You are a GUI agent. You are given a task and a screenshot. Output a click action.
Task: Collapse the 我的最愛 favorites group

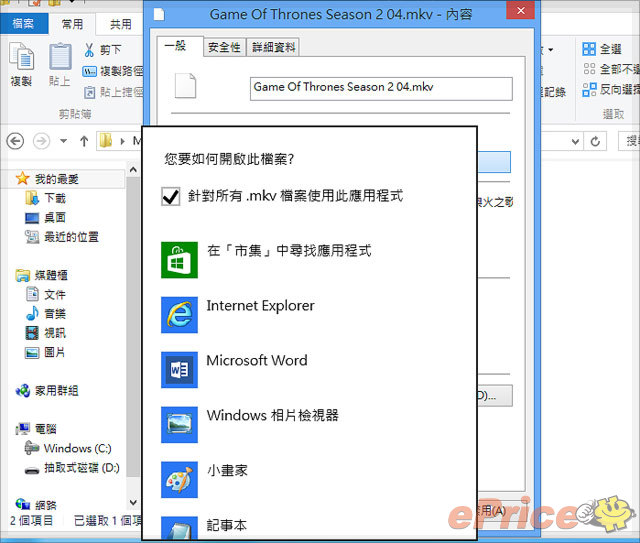coord(8,179)
